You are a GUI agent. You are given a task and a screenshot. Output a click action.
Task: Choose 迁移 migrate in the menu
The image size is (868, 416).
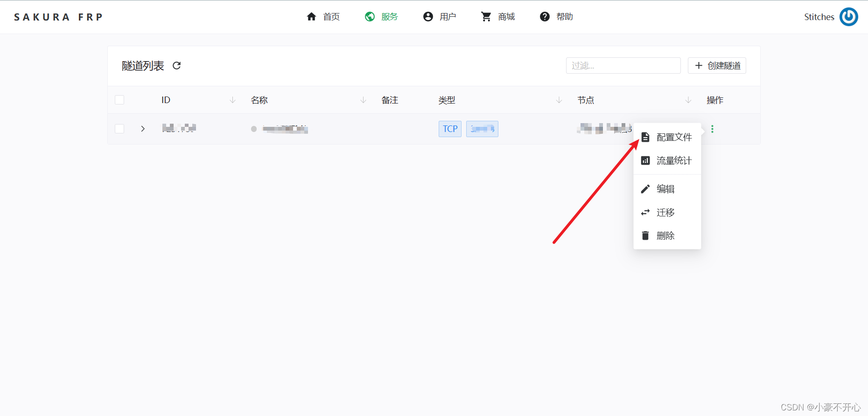(x=667, y=212)
